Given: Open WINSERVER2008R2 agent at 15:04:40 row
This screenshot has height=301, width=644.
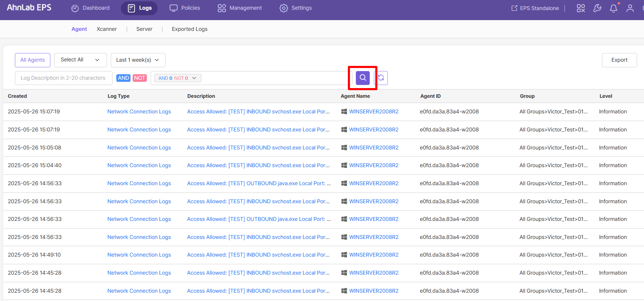Looking at the screenshot, I should (x=374, y=165).
